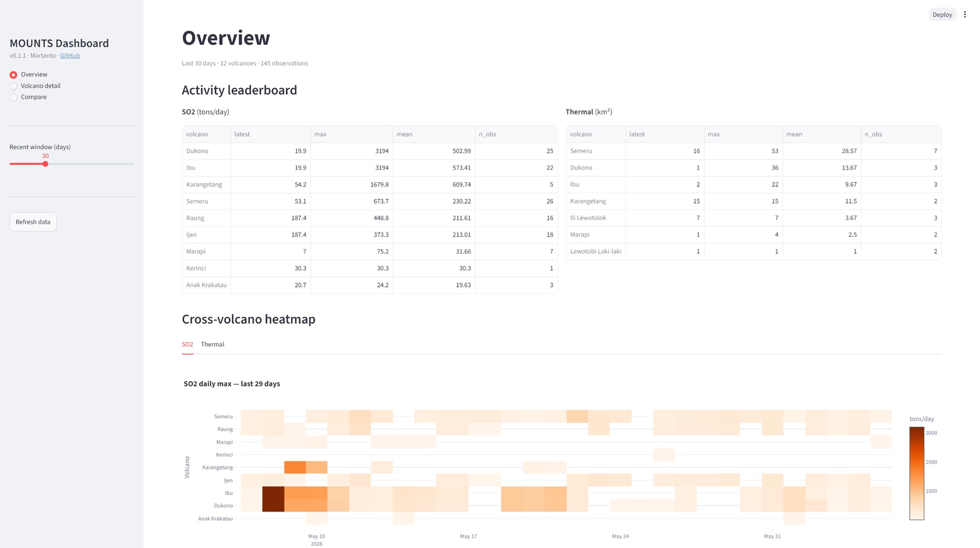980x548 pixels.
Task: Sort SO2 table by volcano column header
Action: (x=206, y=134)
